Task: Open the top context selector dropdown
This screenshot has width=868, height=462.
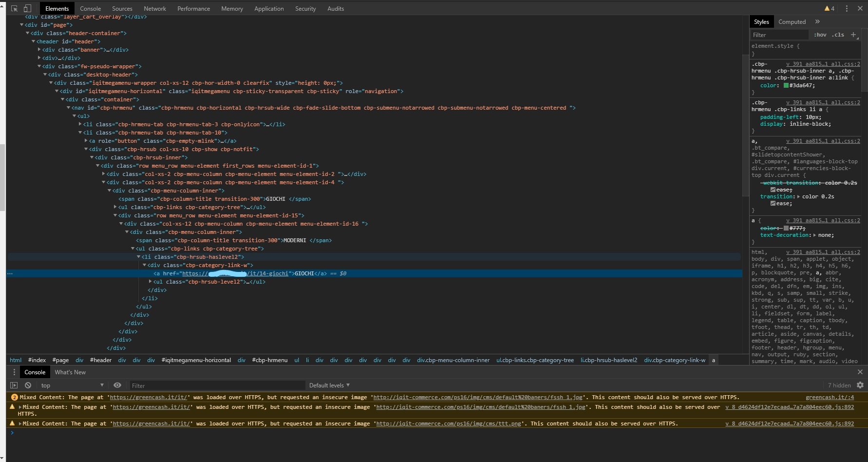Action: pos(72,385)
